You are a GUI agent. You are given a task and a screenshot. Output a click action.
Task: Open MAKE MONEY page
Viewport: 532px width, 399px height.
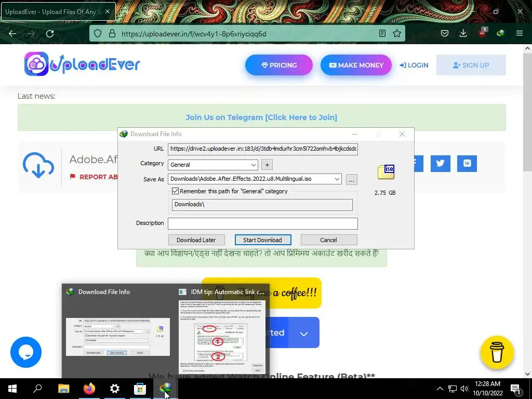click(x=356, y=65)
